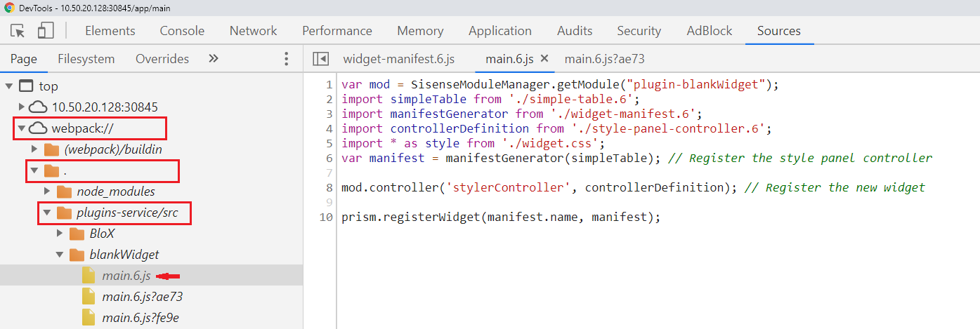Expand the node_modules folder

click(x=47, y=192)
